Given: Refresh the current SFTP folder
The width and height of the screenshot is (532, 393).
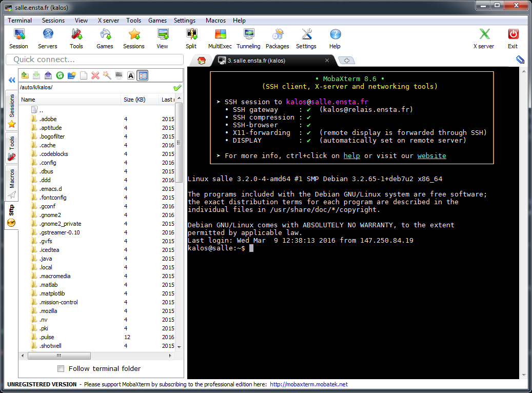Looking at the screenshot, I should coord(60,75).
